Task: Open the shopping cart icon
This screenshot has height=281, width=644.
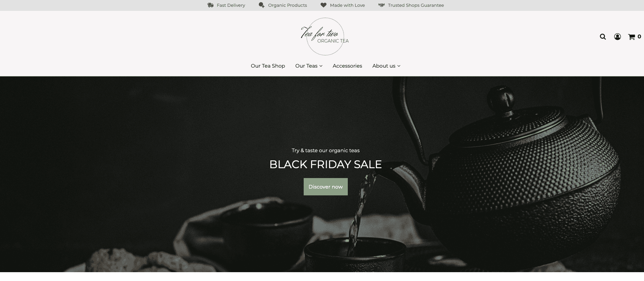Action: click(x=631, y=37)
